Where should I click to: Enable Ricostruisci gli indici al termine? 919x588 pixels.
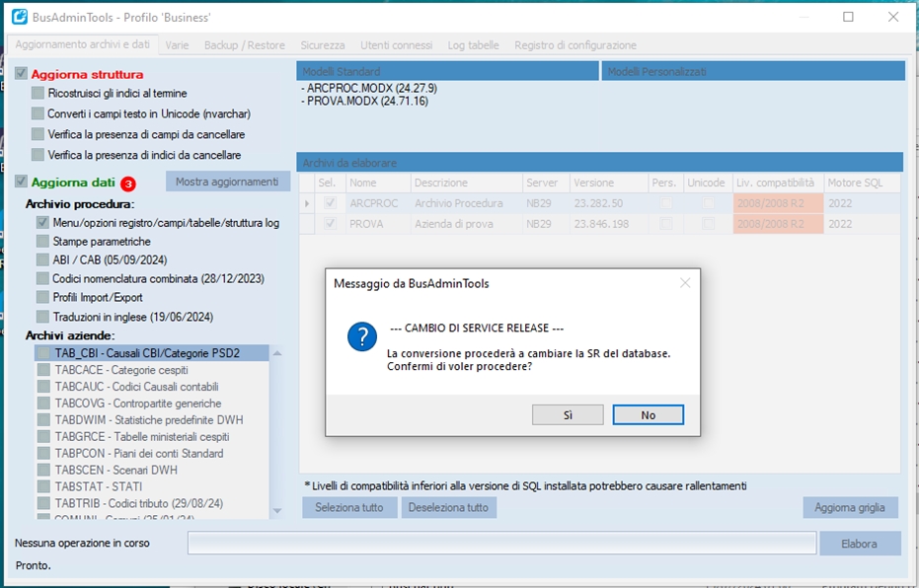pos(38,93)
